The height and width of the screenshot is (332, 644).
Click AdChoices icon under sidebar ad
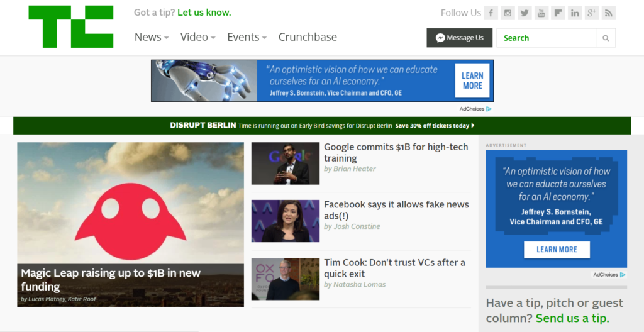[623, 275]
